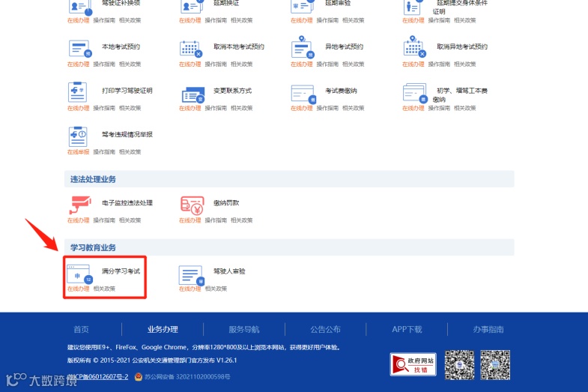Viewport: 588px width, 392px height.
Task: Click the 取消本地考试预约 calendar icon
Action: (191, 49)
